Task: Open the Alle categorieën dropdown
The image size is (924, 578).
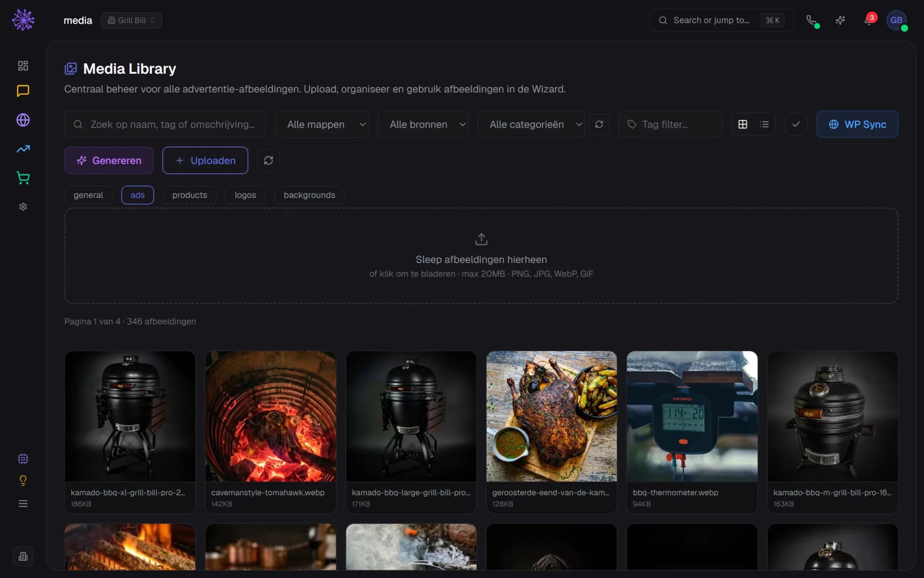Action: coord(531,124)
